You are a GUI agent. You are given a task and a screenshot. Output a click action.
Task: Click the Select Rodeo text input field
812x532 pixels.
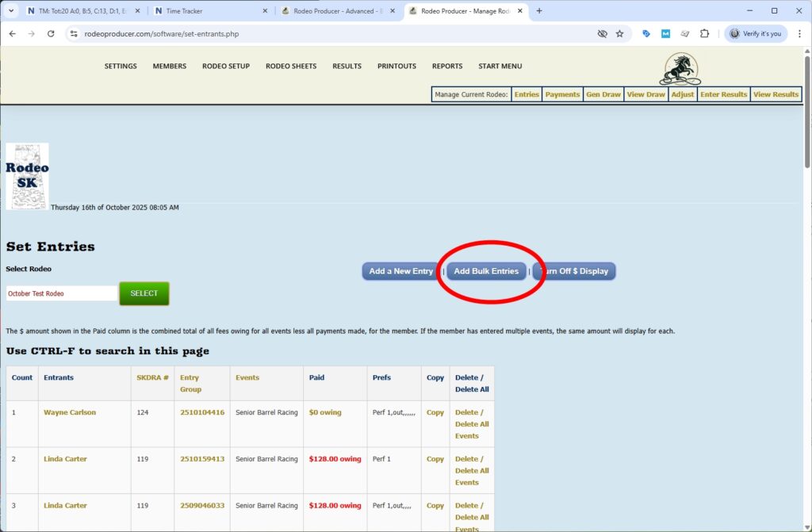(60, 293)
